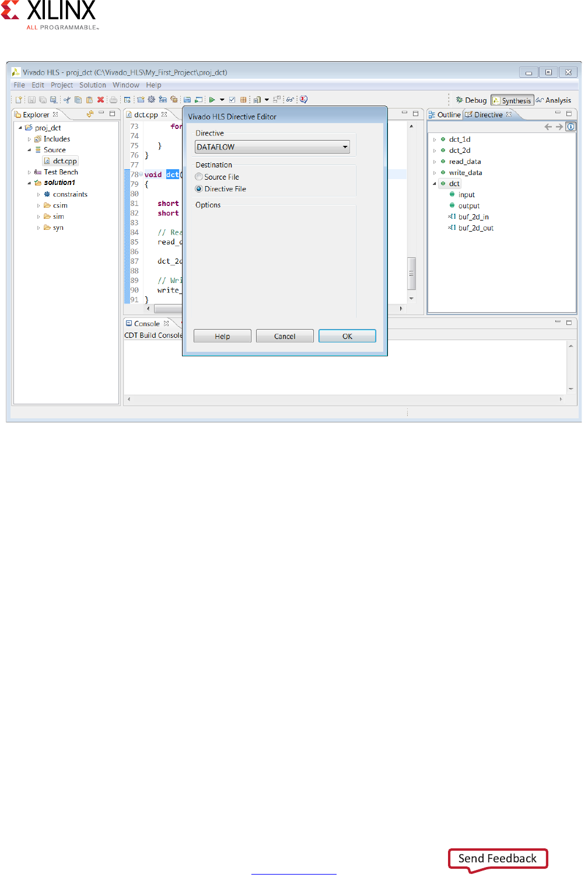Open the Window menu

[x=126, y=85]
